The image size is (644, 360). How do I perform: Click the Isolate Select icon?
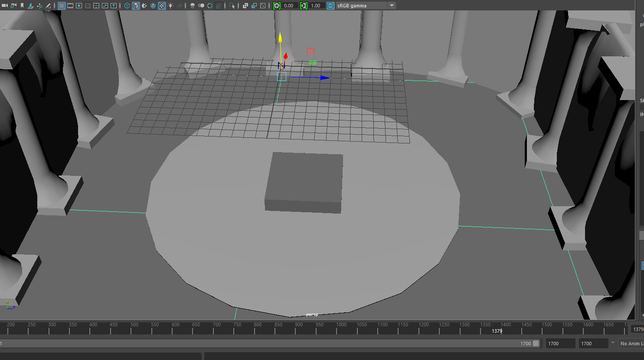[232, 6]
